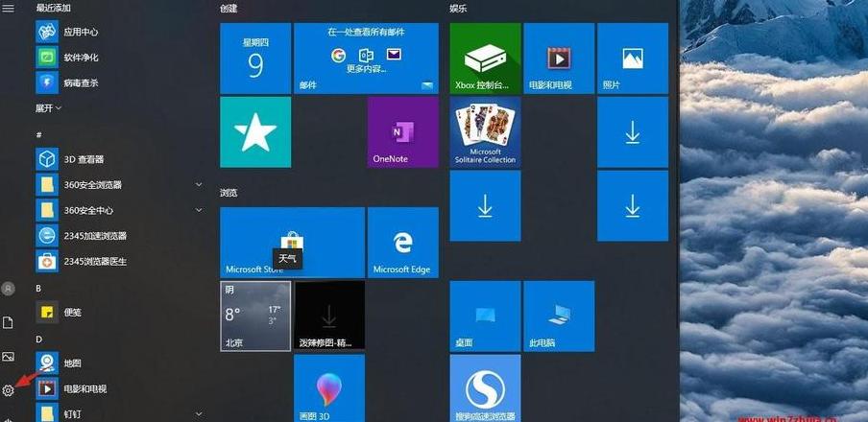Click the download tile directly below 照片
The width and height of the screenshot is (868, 422).
(x=633, y=131)
